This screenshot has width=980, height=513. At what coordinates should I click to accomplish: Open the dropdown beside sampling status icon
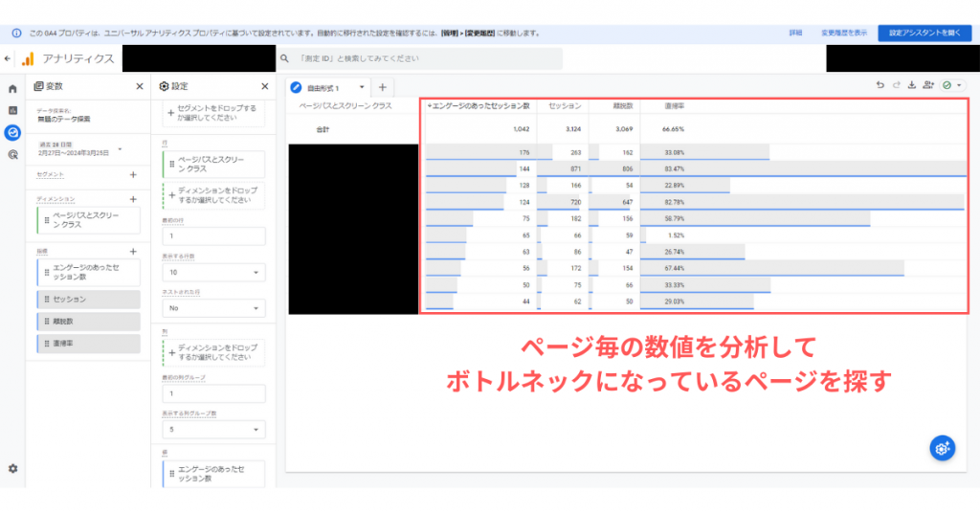959,85
